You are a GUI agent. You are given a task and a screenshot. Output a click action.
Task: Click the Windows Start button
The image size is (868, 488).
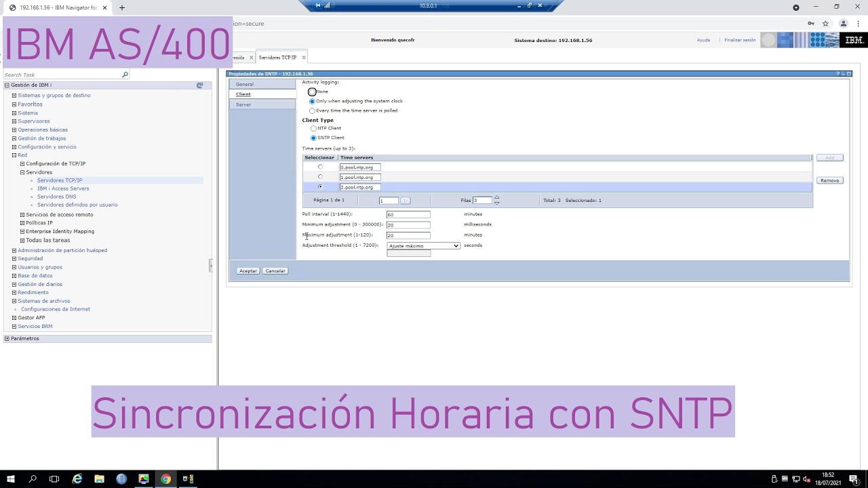pyautogui.click(x=11, y=479)
